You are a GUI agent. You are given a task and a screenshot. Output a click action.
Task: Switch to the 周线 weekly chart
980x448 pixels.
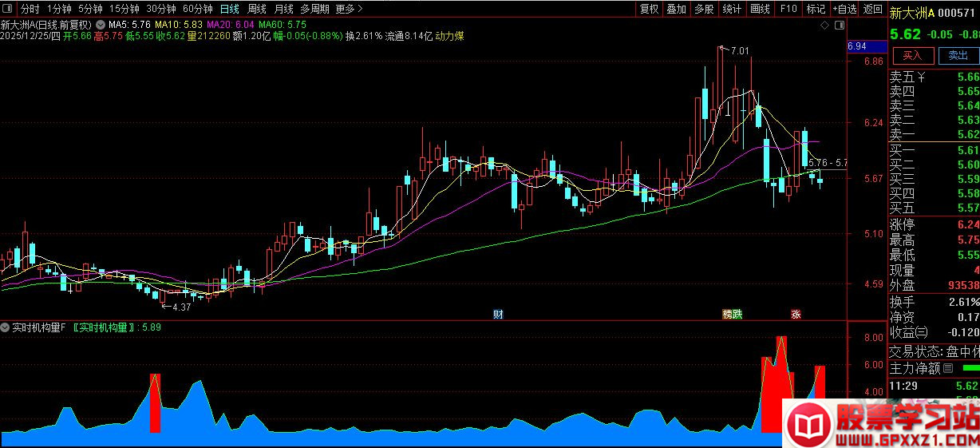coord(257,10)
